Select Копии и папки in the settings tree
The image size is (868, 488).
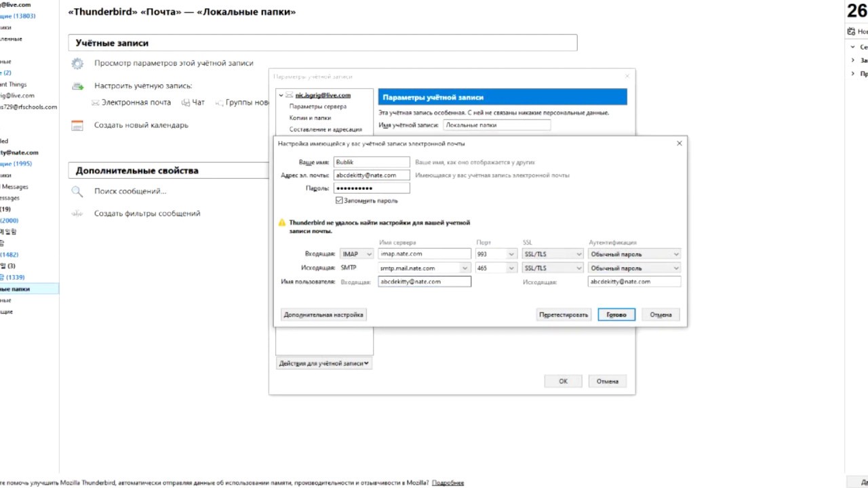[x=310, y=118]
